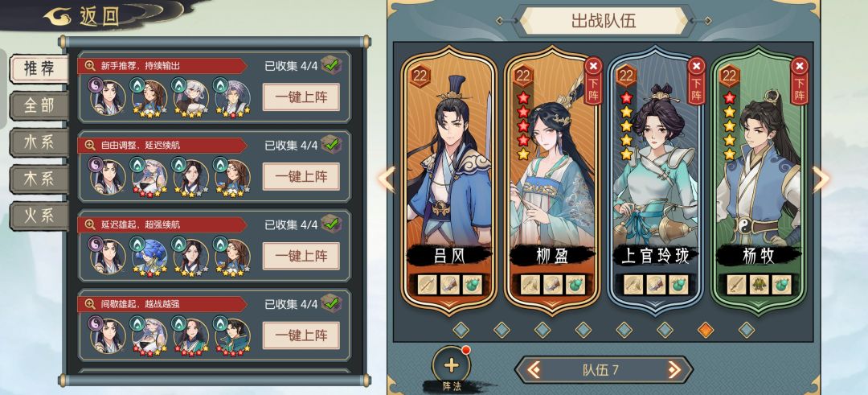Click the 返回 back button
The height and width of the screenshot is (395, 868).
(x=84, y=16)
